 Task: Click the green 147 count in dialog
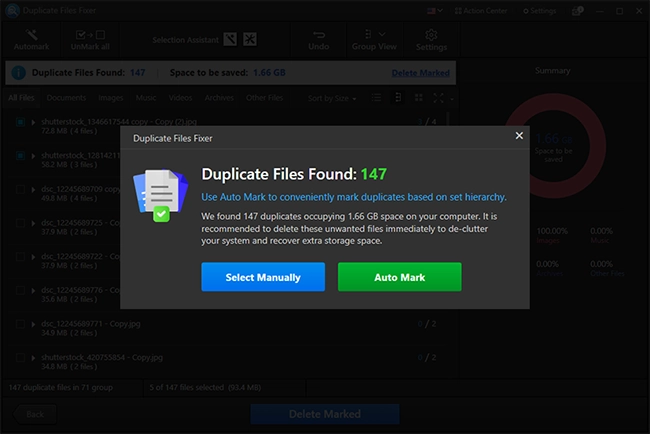(x=374, y=174)
